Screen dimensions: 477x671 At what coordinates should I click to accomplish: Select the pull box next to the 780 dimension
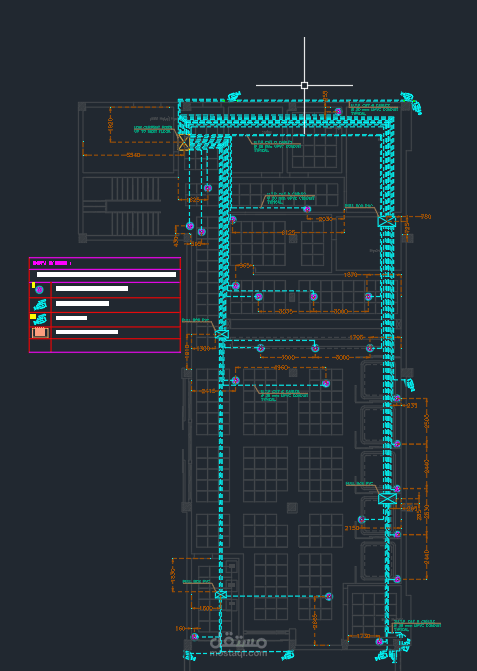coord(387,221)
